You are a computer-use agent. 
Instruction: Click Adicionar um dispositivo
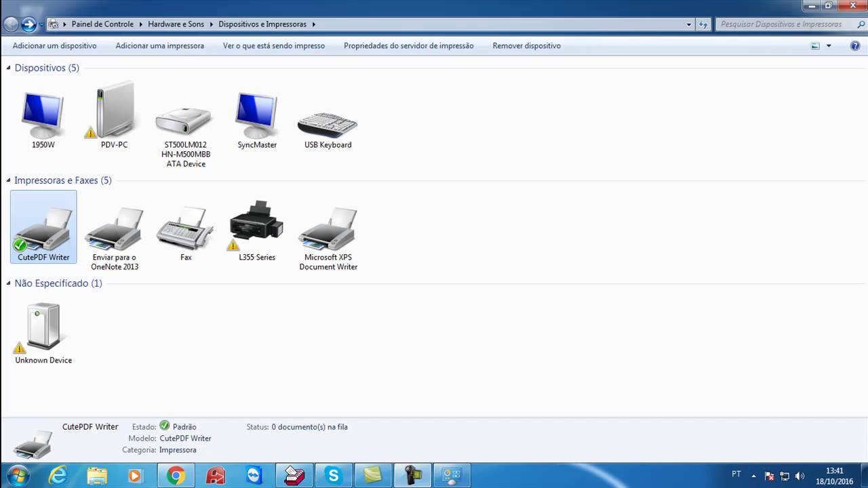[55, 46]
